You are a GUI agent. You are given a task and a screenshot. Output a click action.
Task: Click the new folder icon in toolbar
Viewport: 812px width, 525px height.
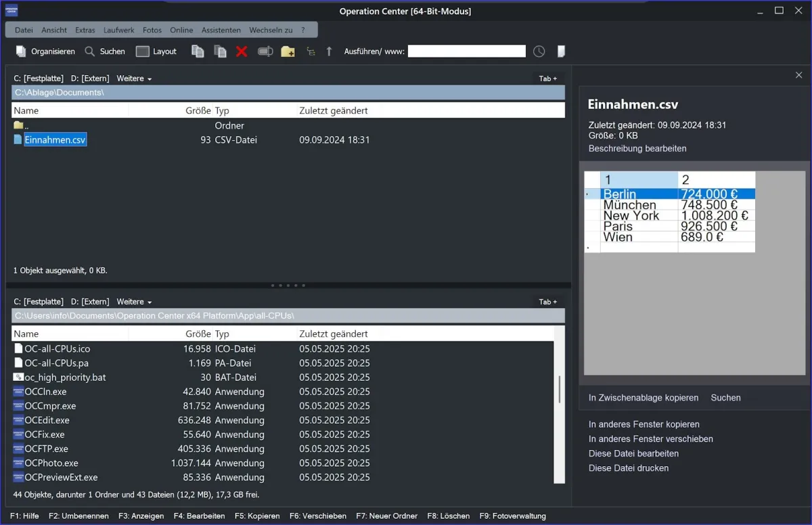[288, 51]
